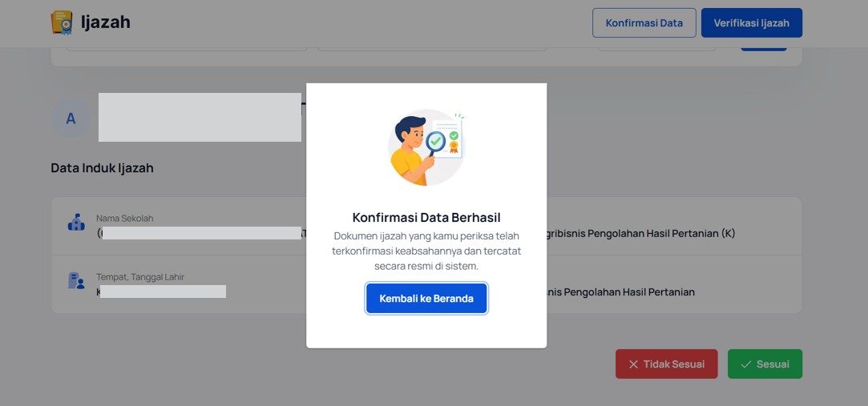
Task: Click the Data Induk Ijazah section heading
Action: [102, 168]
